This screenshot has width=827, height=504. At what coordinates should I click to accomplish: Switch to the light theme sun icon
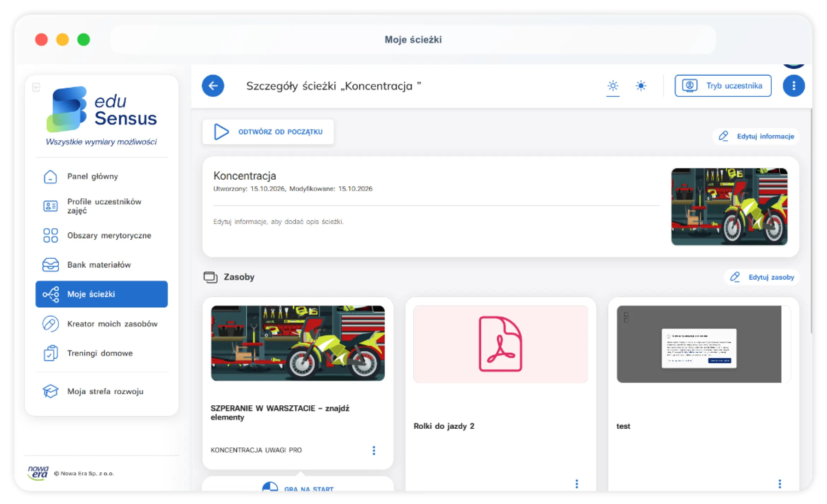click(612, 86)
